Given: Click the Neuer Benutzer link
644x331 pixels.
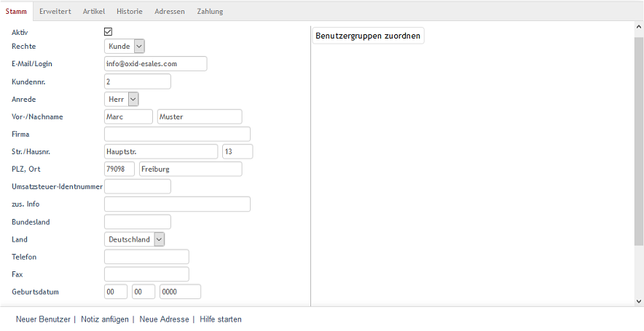Looking at the screenshot, I should click(43, 319).
